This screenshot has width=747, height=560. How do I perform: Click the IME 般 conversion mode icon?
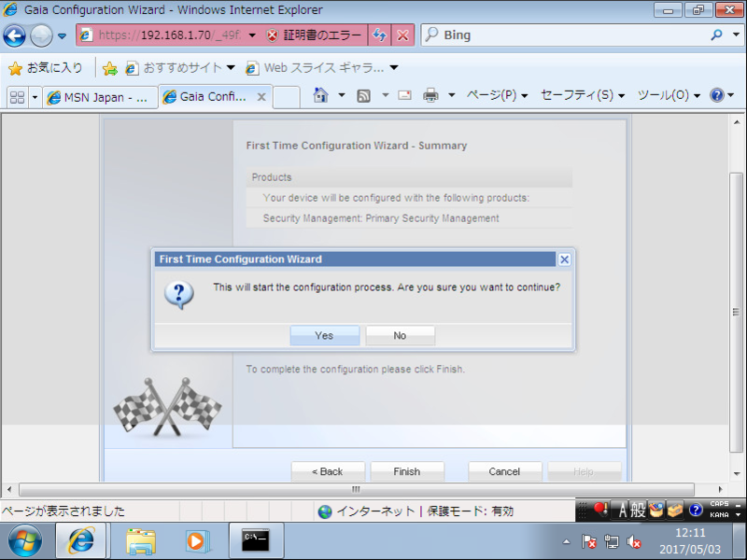pyautogui.click(x=638, y=511)
